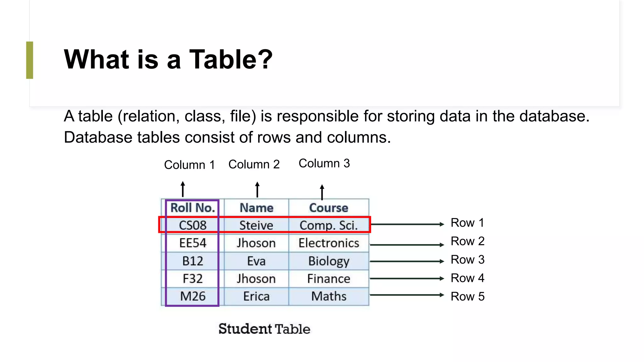Click the Student Table caption
This screenshot has width=644, height=362.
tap(264, 329)
